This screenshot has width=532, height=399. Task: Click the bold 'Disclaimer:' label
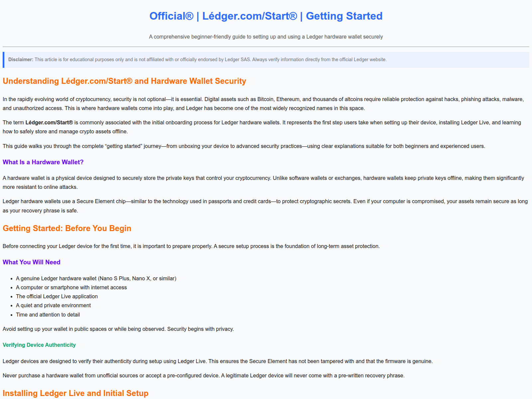pyautogui.click(x=21, y=60)
